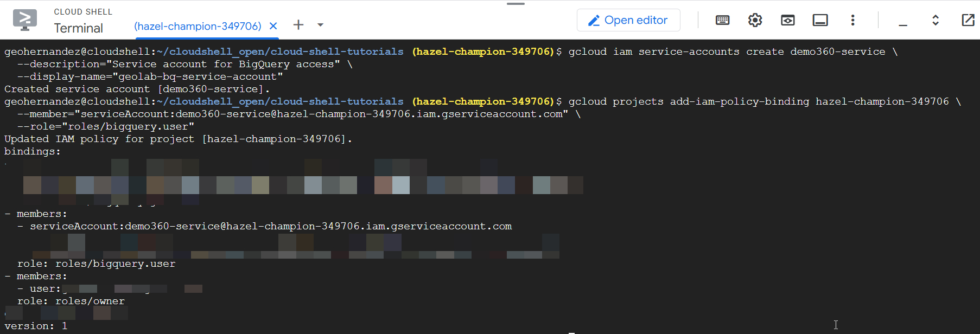Click '--display-name="geolab-bq-service-account"' line
This screenshot has height=334, width=980.
click(150, 76)
